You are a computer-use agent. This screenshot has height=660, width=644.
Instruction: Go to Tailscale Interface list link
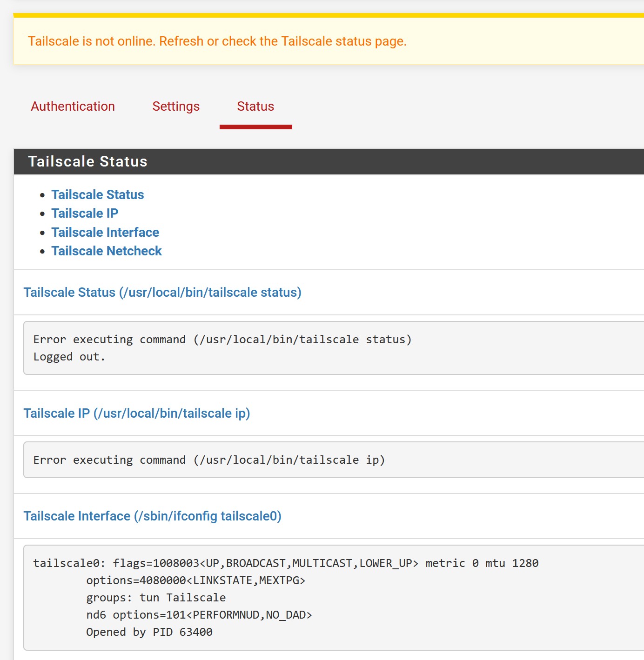(x=105, y=232)
